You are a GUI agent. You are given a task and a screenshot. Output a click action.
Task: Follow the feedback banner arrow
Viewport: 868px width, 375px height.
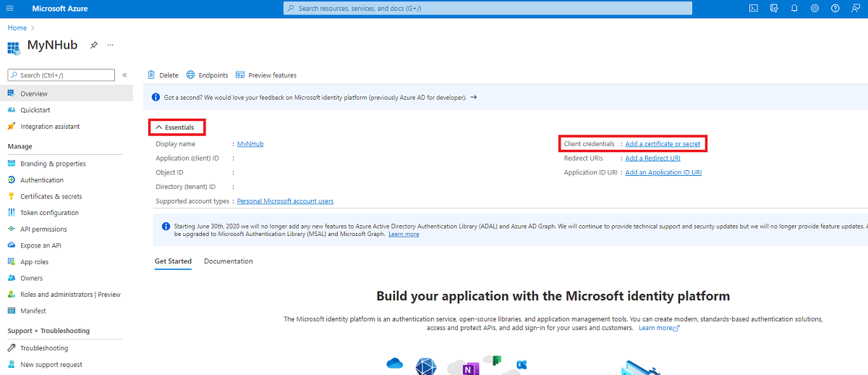(x=474, y=97)
